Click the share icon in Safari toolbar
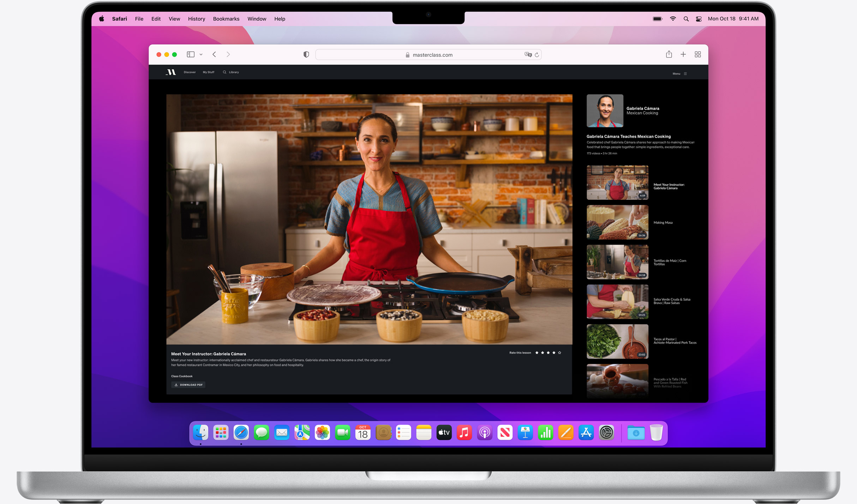Image resolution: width=857 pixels, height=504 pixels. point(669,55)
